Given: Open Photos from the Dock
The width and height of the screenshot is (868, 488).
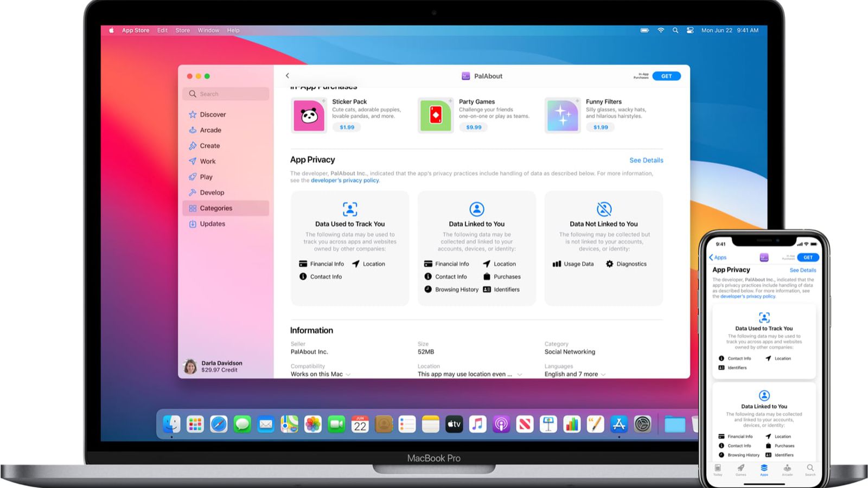Looking at the screenshot, I should [313, 424].
